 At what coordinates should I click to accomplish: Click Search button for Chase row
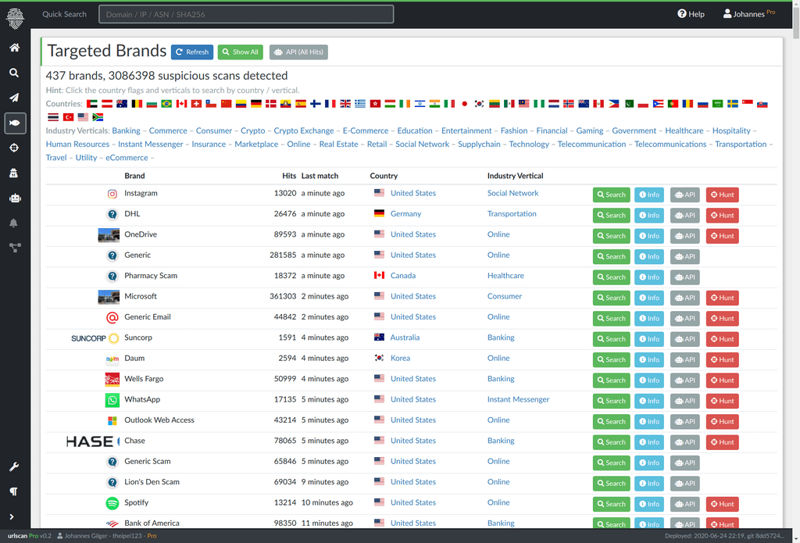(x=611, y=442)
